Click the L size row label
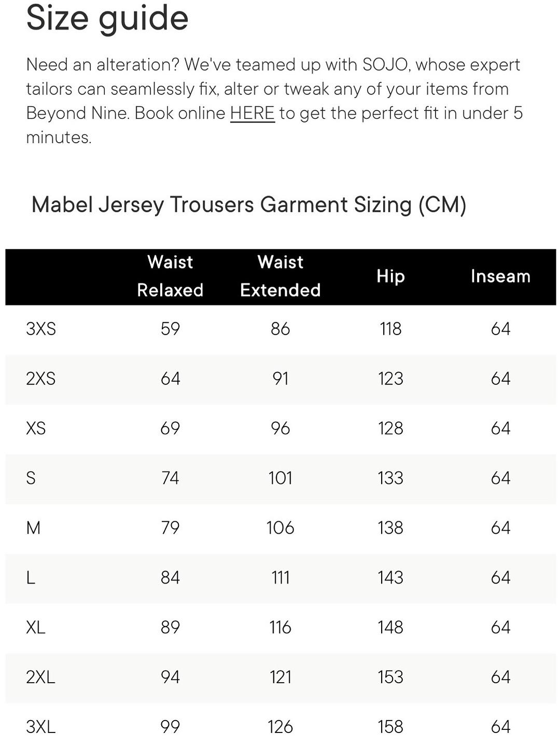Viewport: 560px width, 747px height. (31, 578)
